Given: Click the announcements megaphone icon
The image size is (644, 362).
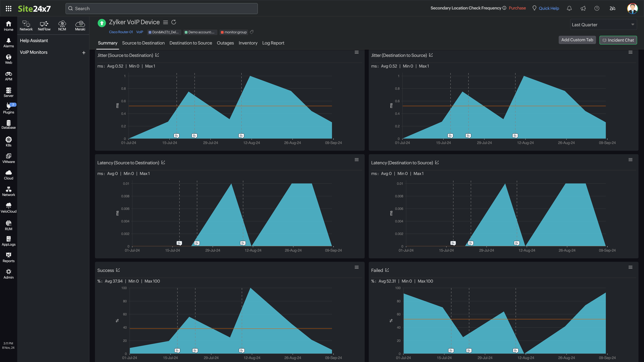Looking at the screenshot, I should (583, 8).
